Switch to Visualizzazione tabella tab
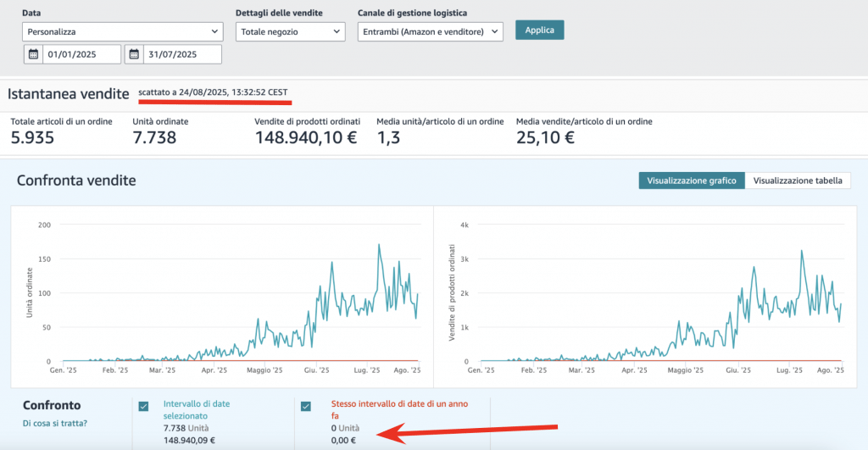Viewport: 868px width, 450px height. [797, 181]
